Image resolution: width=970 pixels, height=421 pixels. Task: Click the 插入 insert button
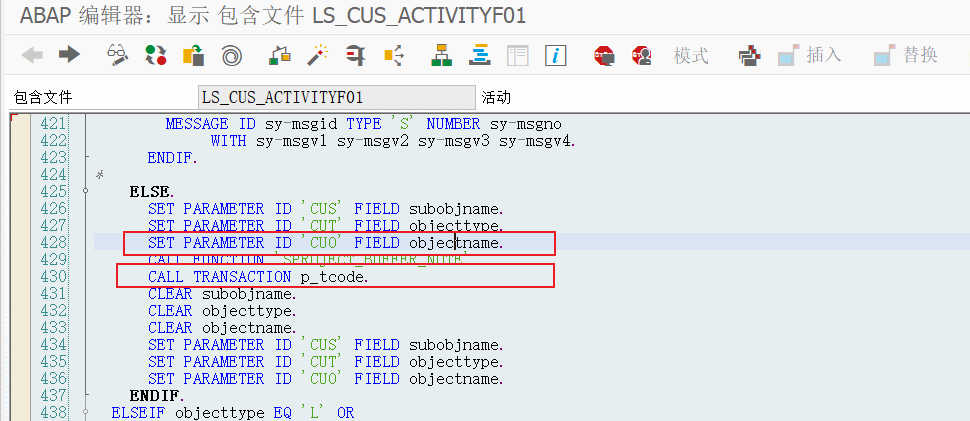pyautogui.click(x=810, y=56)
